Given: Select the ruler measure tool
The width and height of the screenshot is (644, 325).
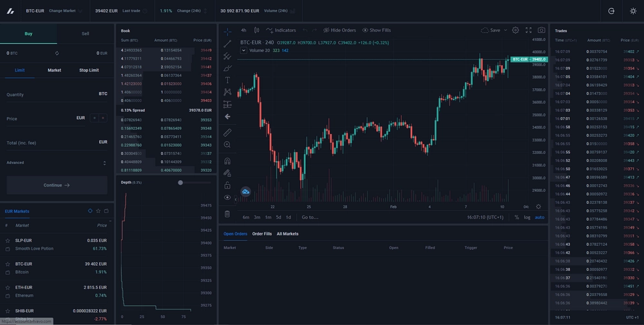Looking at the screenshot, I should tap(227, 132).
